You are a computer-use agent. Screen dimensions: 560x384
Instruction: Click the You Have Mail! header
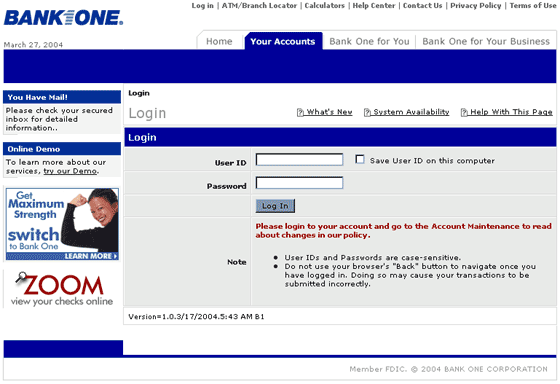point(62,97)
